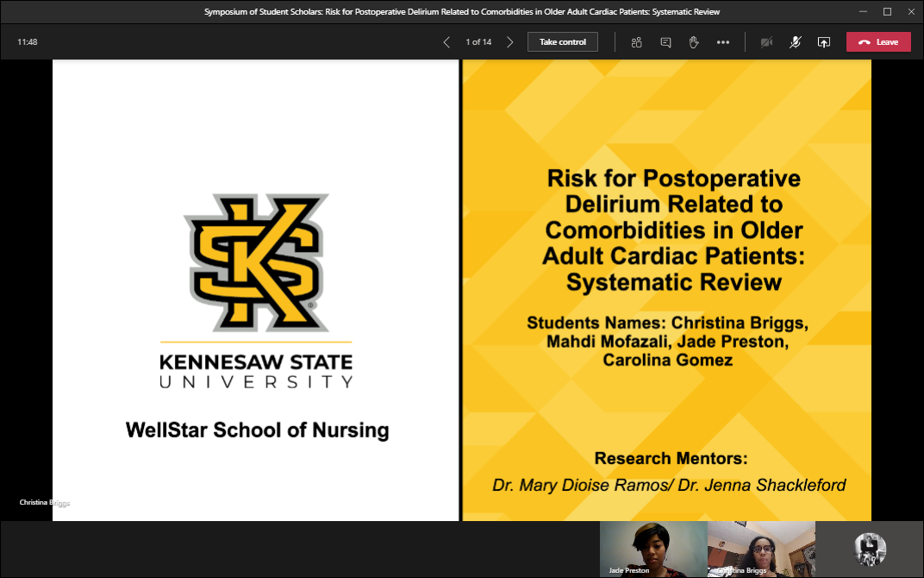This screenshot has height=578, width=924.
Task: Click the participant avatar with profile photo
Action: click(x=870, y=549)
